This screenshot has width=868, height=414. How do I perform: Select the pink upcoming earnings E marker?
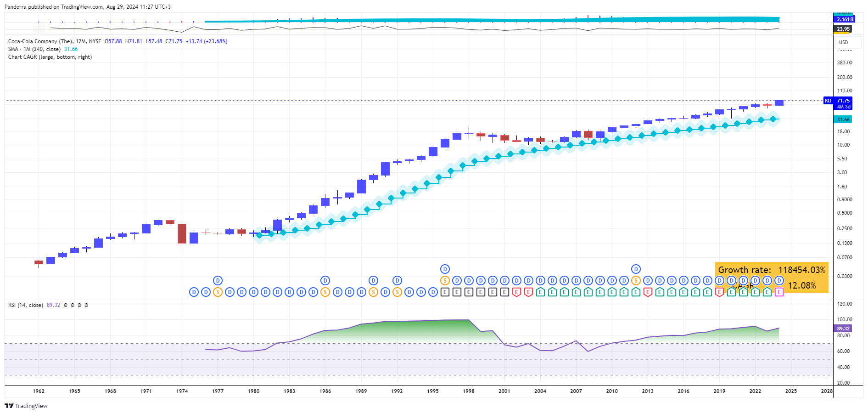pyautogui.click(x=779, y=292)
